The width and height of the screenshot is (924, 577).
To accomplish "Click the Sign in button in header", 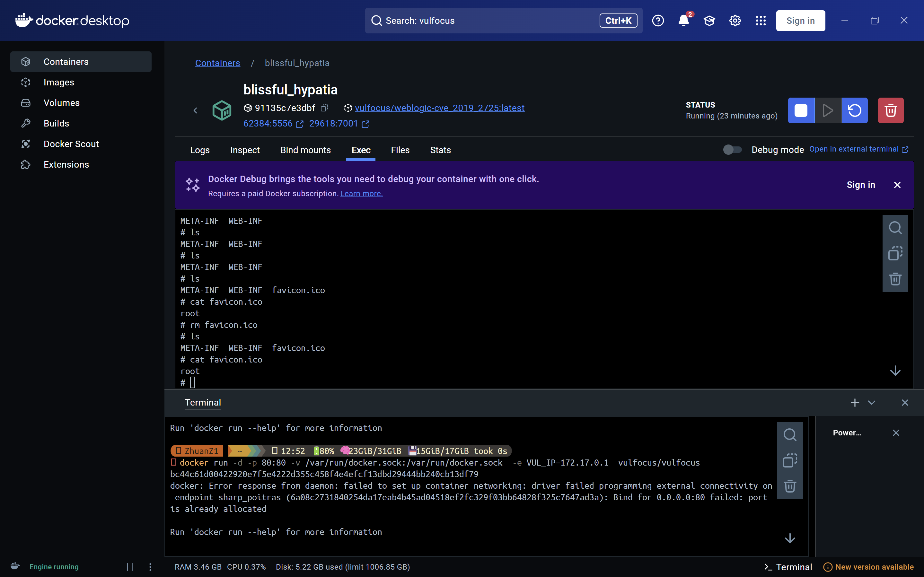I will (x=800, y=21).
